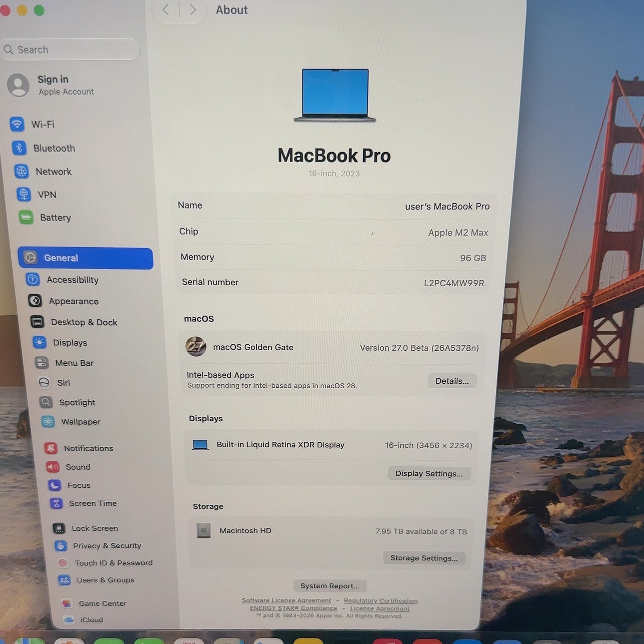Image resolution: width=644 pixels, height=644 pixels.
Task: Click Sign in Apple Account
Action: [x=51, y=85]
